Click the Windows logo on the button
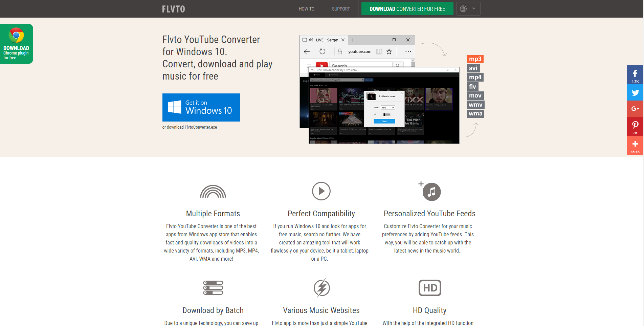 coord(175,107)
